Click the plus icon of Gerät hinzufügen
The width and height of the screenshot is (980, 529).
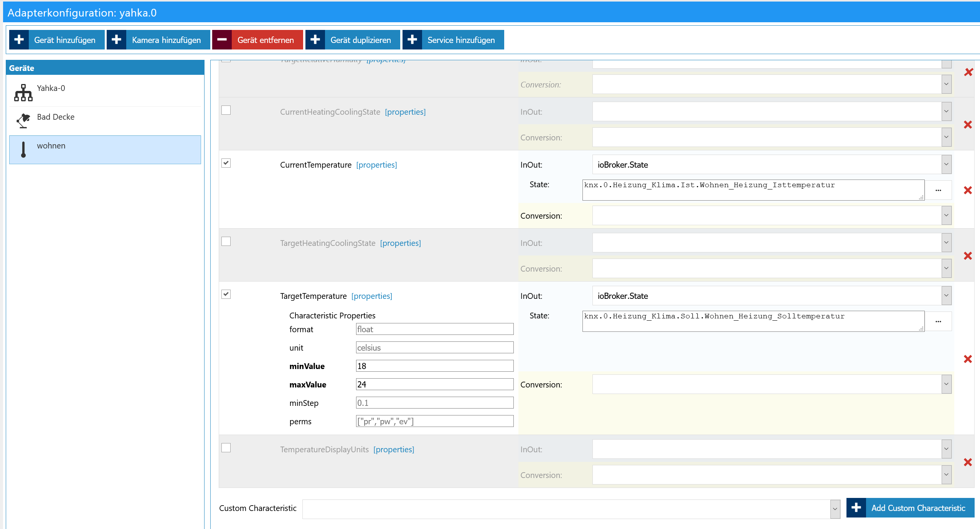19,40
